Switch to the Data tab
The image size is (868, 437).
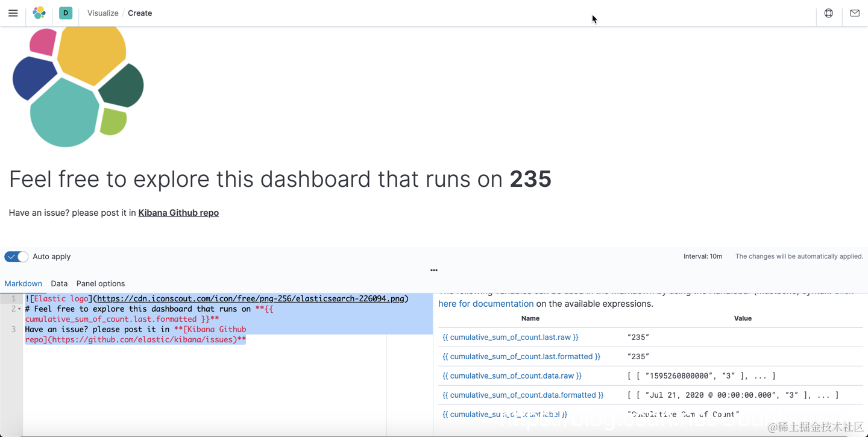click(x=59, y=283)
